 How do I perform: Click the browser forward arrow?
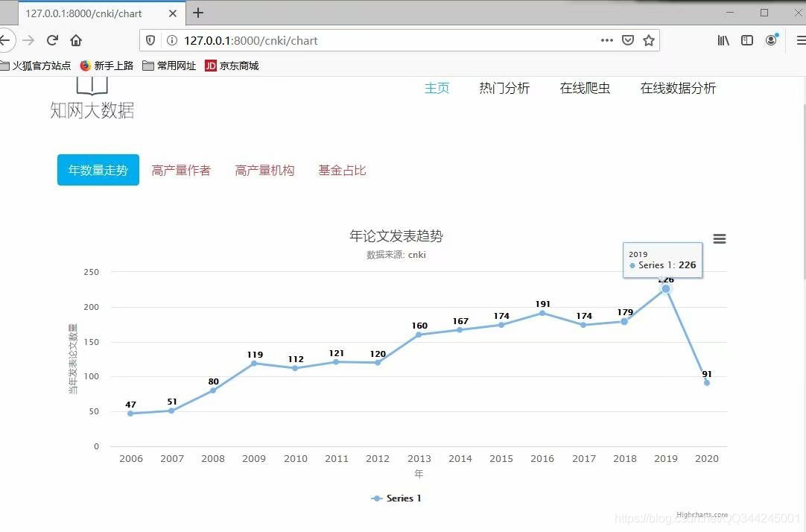click(29, 40)
